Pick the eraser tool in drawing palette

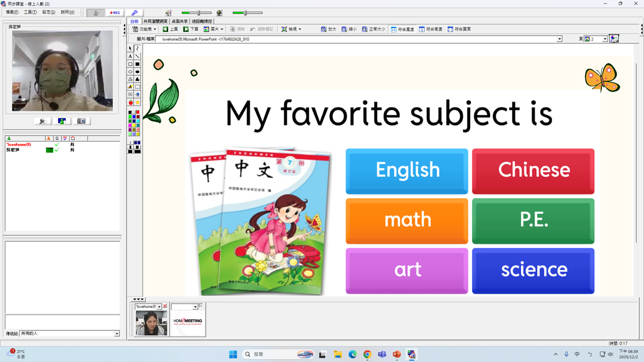(x=137, y=94)
